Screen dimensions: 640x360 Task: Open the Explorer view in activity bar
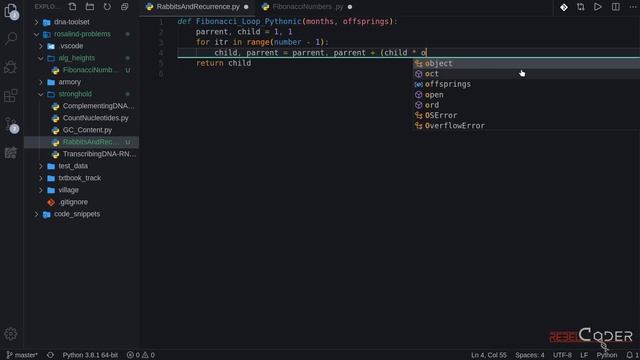[11, 11]
